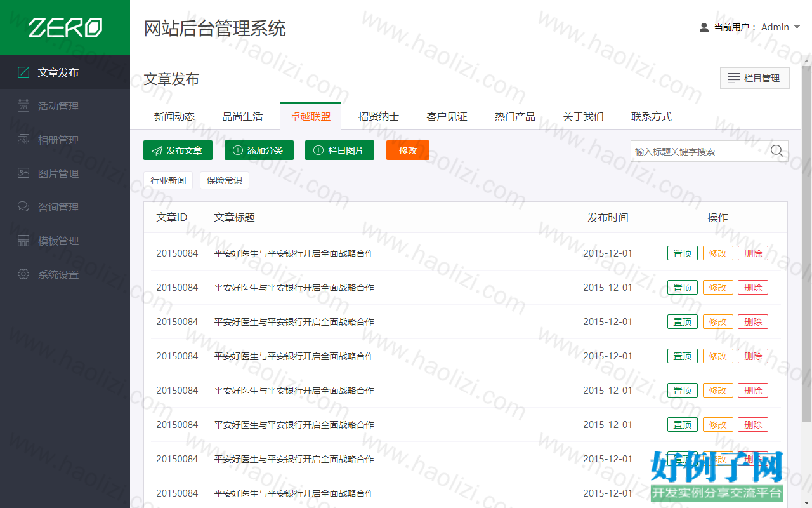Click 修改 in the second article row

click(x=717, y=287)
